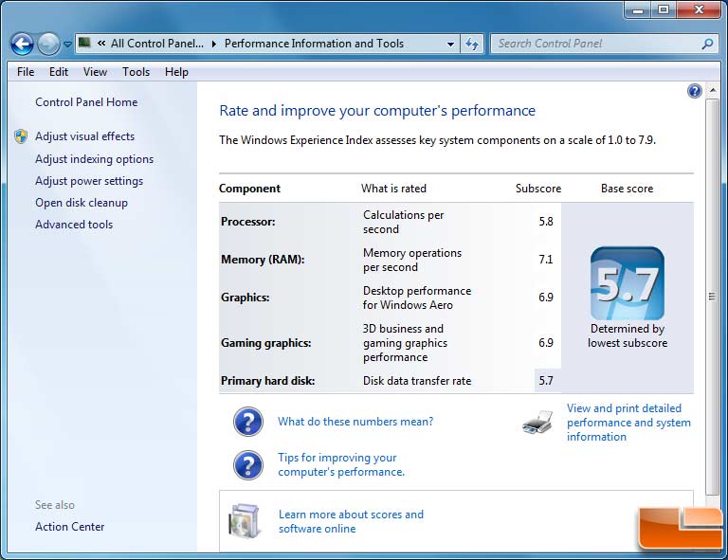Click question icon beside performance tips link

[248, 464]
